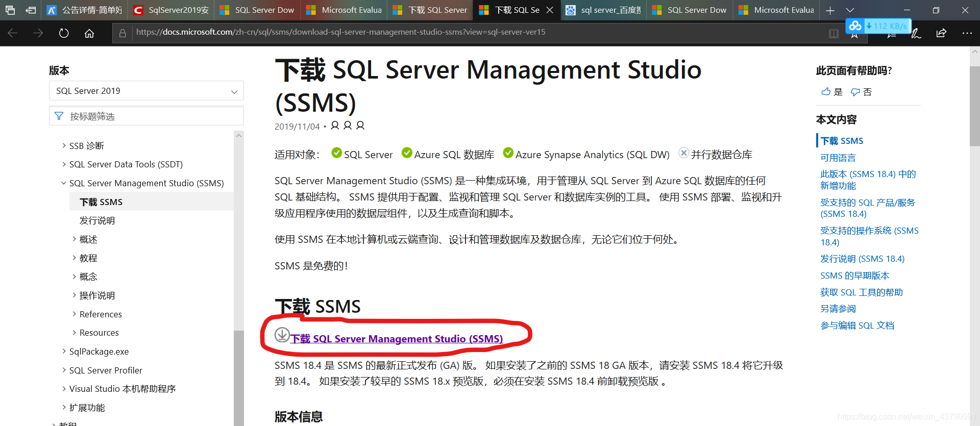Viewport: 980px width, 426px height.
Task: Jump to 发行说明 (SSMS 18.4) section
Action: tap(862, 259)
